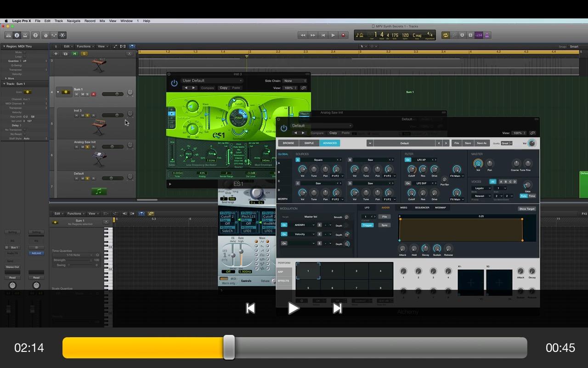This screenshot has height=368, width=588.
Task: Click the yellow video progress slider handle
Action: pos(229,347)
